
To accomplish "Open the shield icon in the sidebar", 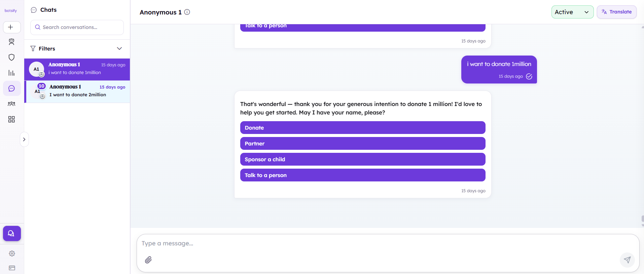I will [x=12, y=57].
